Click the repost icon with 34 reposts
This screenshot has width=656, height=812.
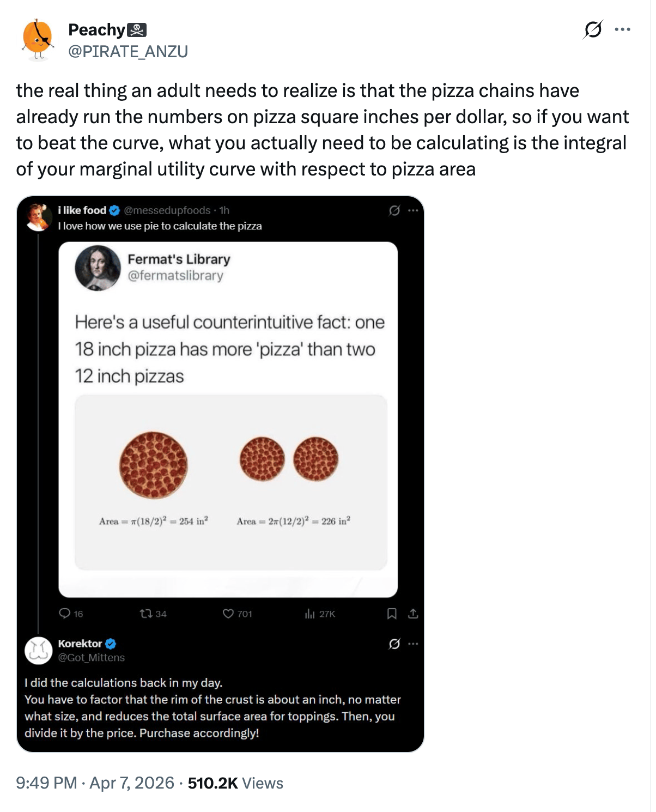pos(146,614)
